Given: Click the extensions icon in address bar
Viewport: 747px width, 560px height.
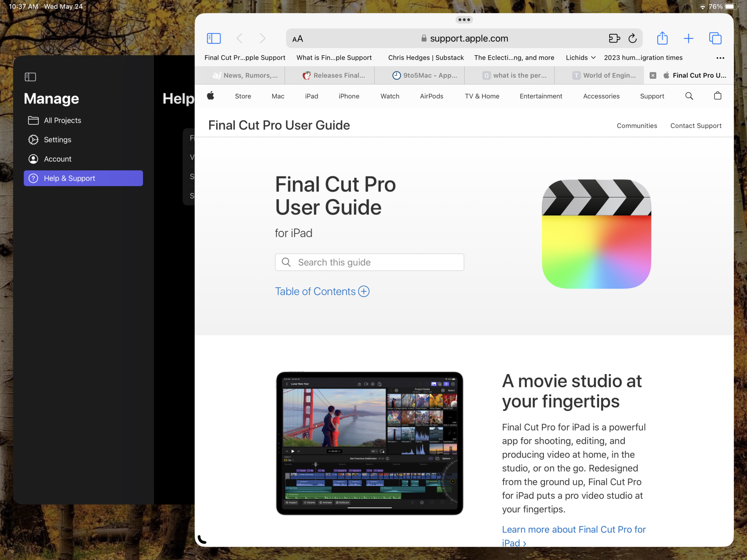Looking at the screenshot, I should (x=614, y=38).
